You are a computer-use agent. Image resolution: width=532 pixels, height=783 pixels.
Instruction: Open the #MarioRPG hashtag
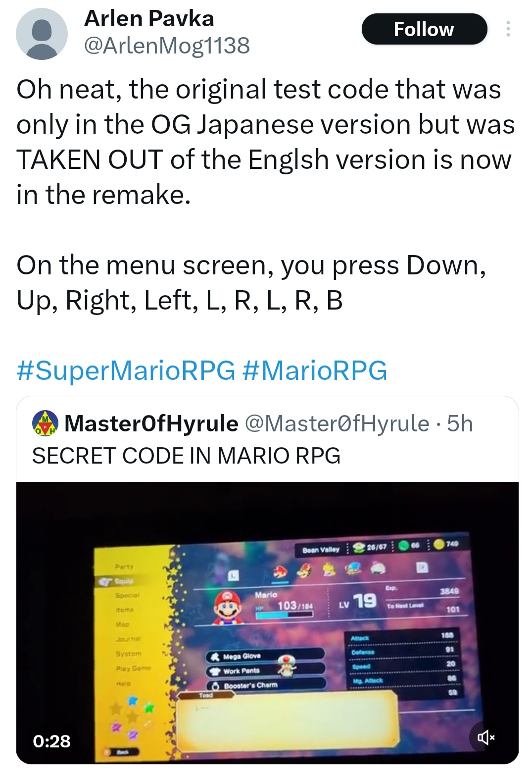click(315, 370)
